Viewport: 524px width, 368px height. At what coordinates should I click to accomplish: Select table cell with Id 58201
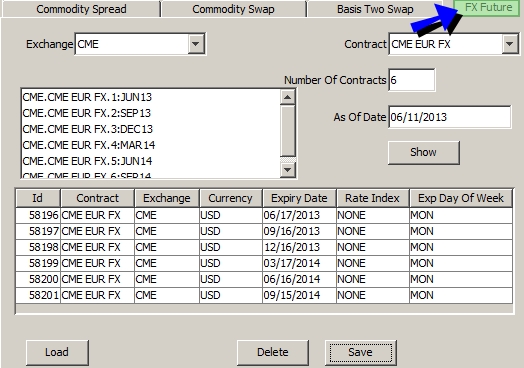pyautogui.click(x=38, y=295)
